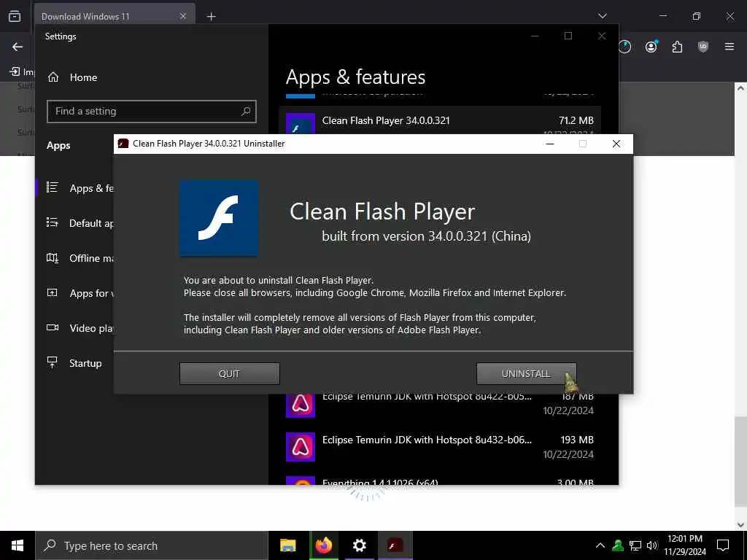Click the 71.2 MB size of Clean Flash Player
Screen dimensions: 747x560
click(x=576, y=120)
